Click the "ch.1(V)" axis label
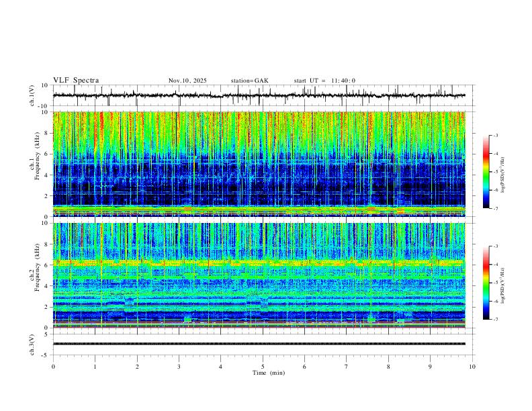This screenshot has height=411, width=532. [32, 95]
